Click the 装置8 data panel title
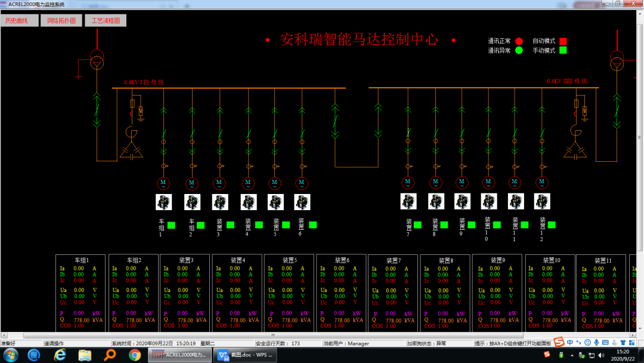The width and height of the screenshot is (644, 363). tap(445, 261)
